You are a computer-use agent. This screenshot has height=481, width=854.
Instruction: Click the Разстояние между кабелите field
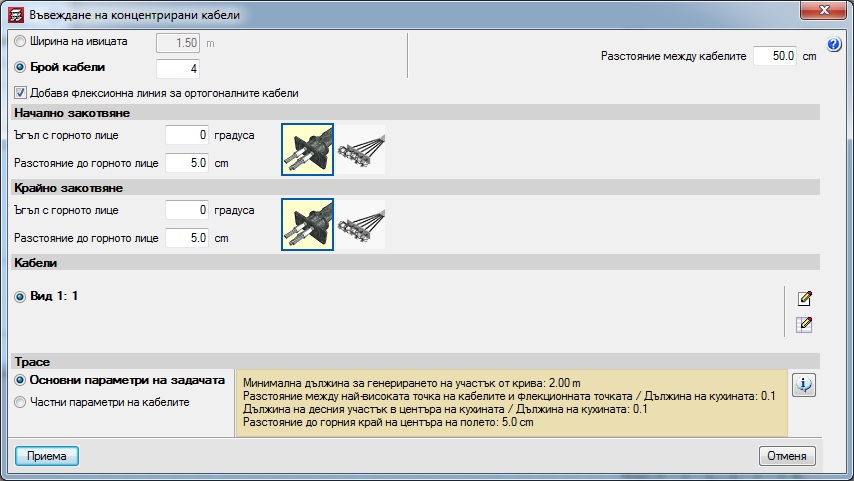pos(775,56)
